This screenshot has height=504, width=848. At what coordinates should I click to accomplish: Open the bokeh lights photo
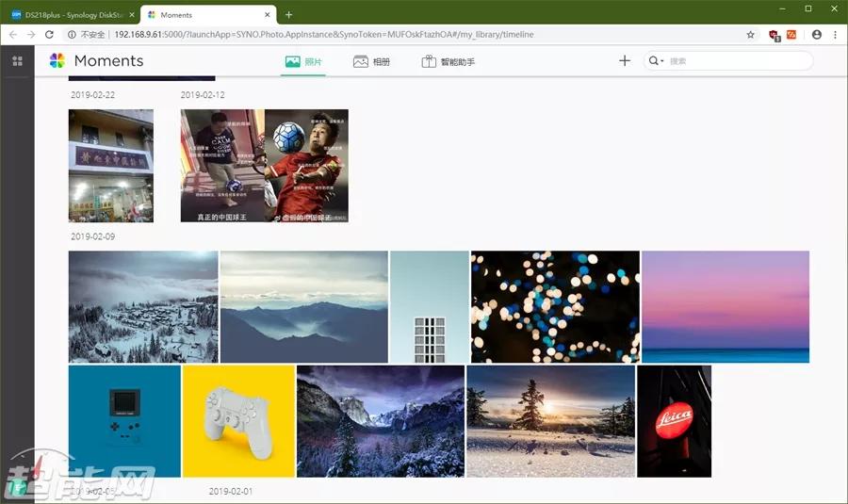point(555,306)
